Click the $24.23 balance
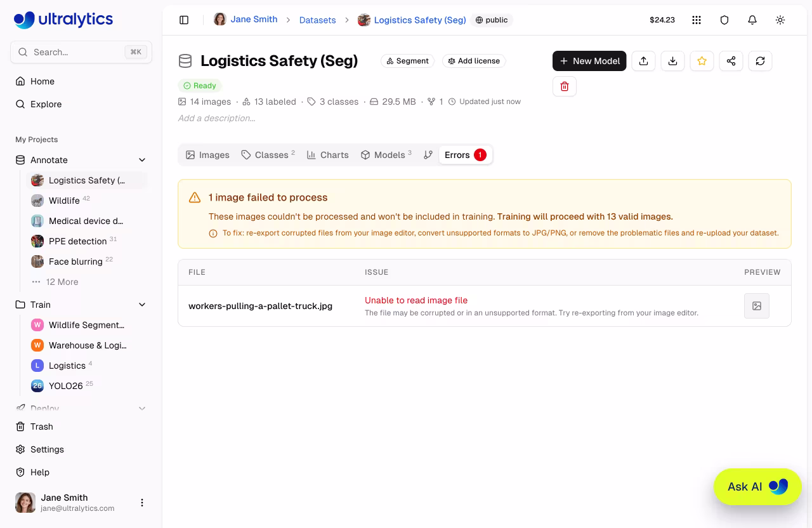The width and height of the screenshot is (812, 528). tap(662, 20)
